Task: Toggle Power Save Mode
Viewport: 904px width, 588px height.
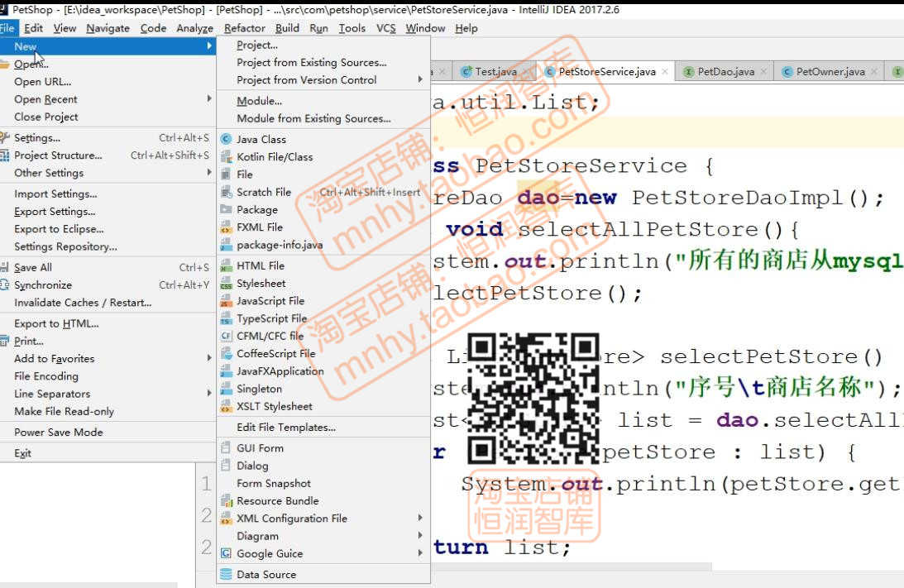Action: tap(58, 432)
